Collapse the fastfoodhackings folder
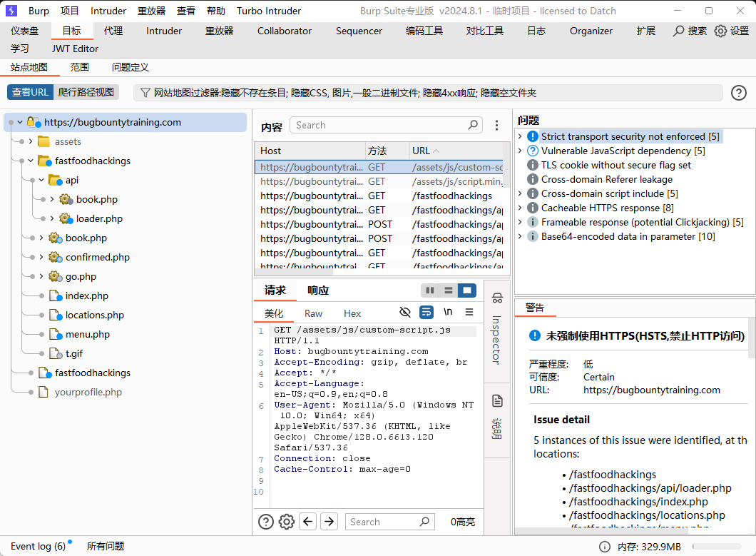The width and height of the screenshot is (756, 556). tap(31, 161)
